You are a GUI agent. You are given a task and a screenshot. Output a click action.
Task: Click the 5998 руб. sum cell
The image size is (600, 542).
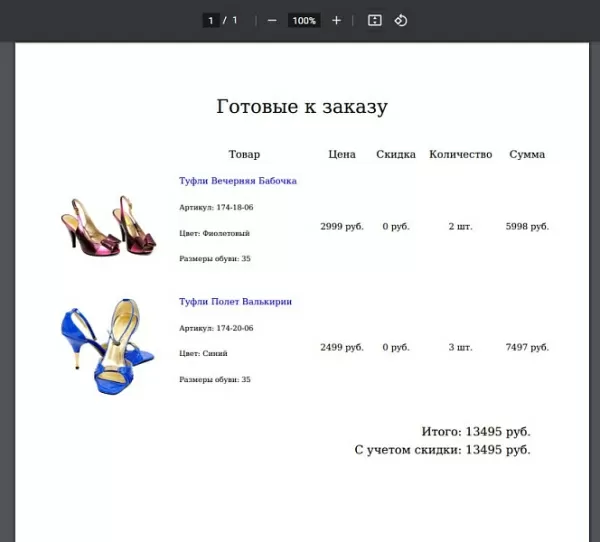(x=527, y=226)
